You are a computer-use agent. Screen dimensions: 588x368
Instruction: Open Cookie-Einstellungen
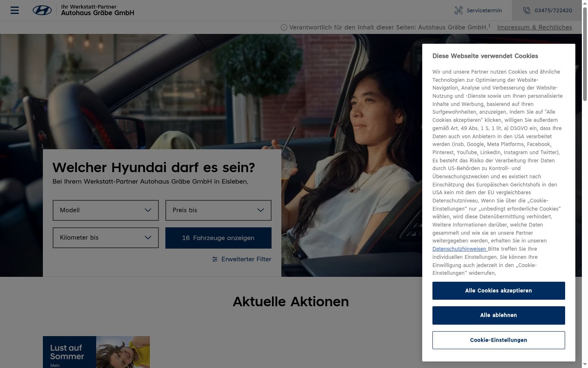[499, 340]
